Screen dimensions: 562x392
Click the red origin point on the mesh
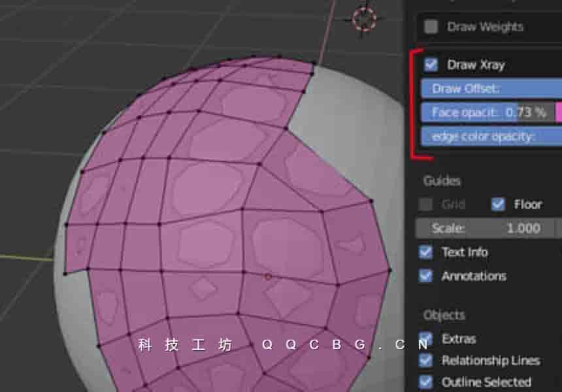pyautogui.click(x=268, y=277)
